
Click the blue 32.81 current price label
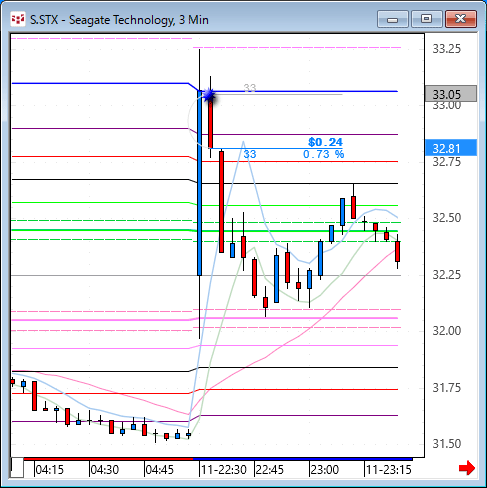click(x=451, y=148)
